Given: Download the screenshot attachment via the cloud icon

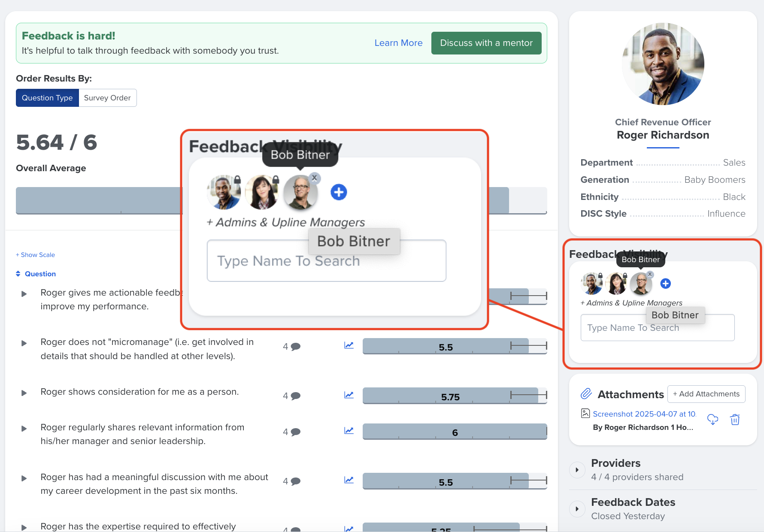Looking at the screenshot, I should coord(712,419).
